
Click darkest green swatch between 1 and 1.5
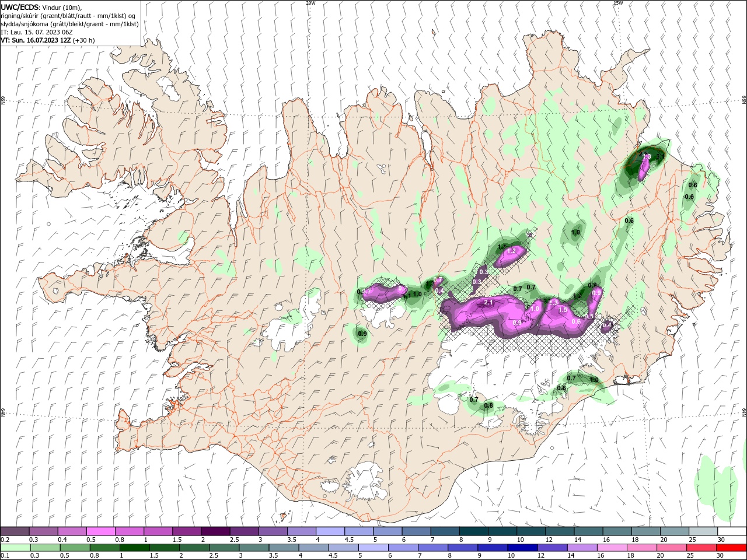point(134,548)
